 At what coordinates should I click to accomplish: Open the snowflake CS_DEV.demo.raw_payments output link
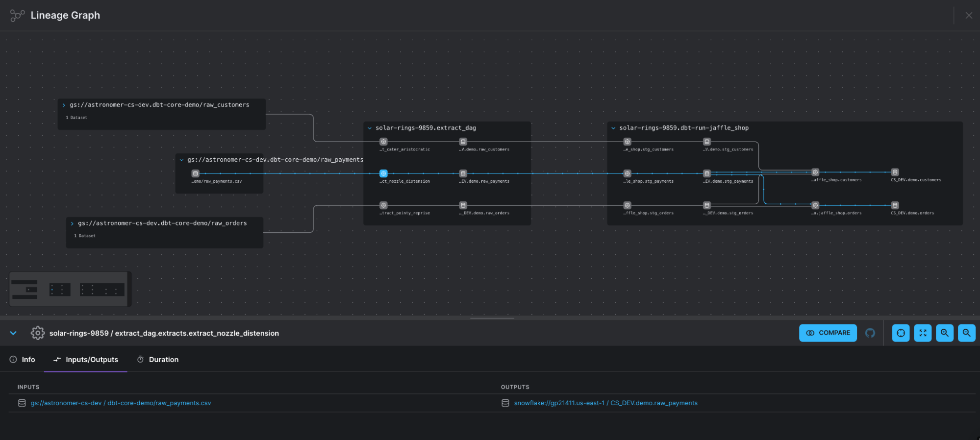(x=605, y=403)
